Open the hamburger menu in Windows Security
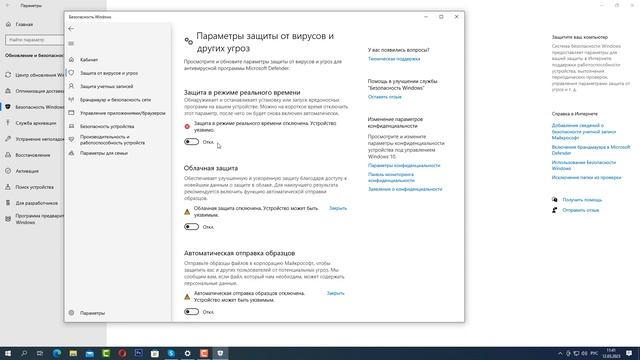Viewport: 640px width, 360px height. pyautogui.click(x=71, y=43)
